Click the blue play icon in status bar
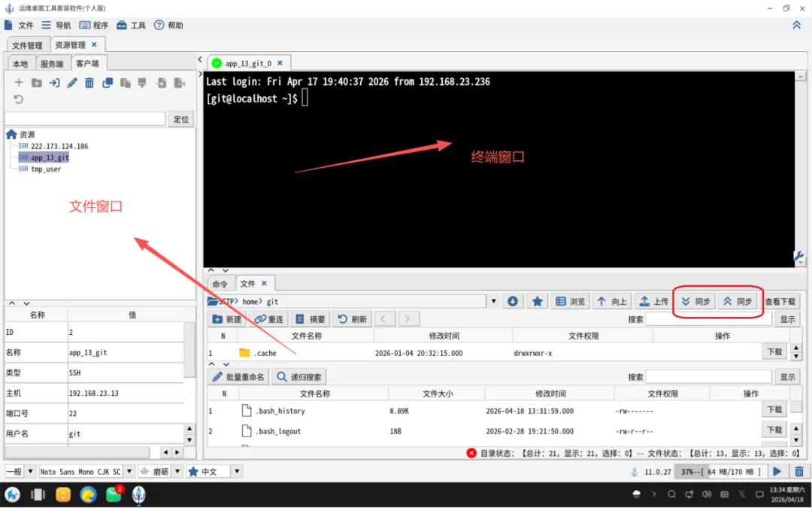The width and height of the screenshot is (812, 508). [x=777, y=471]
